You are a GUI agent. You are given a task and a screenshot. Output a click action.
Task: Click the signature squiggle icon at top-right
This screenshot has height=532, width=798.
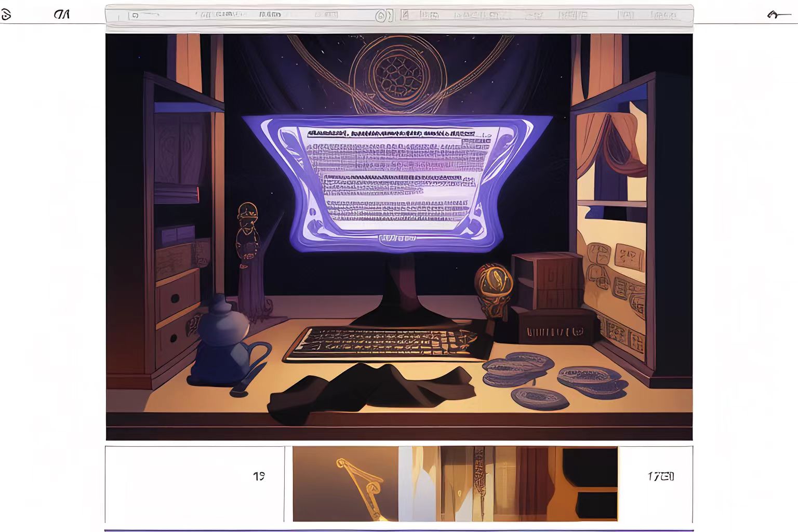778,15
